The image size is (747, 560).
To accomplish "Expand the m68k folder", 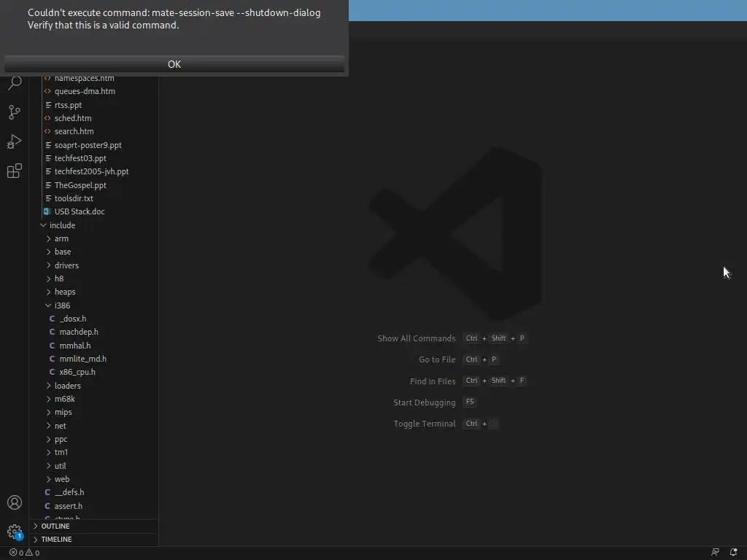I will click(x=94, y=399).
